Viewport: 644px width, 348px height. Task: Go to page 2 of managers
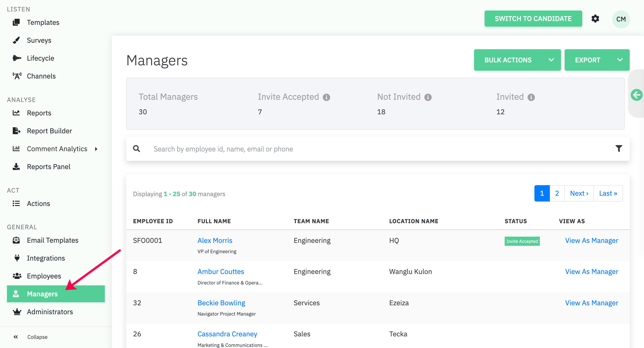557,193
